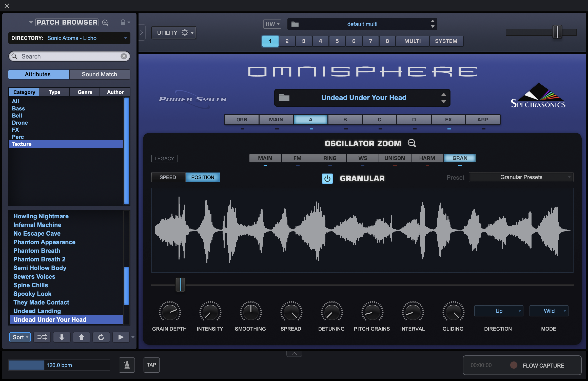588x381 pixels.
Task: Switch granular mode to Speed
Action: pos(168,177)
